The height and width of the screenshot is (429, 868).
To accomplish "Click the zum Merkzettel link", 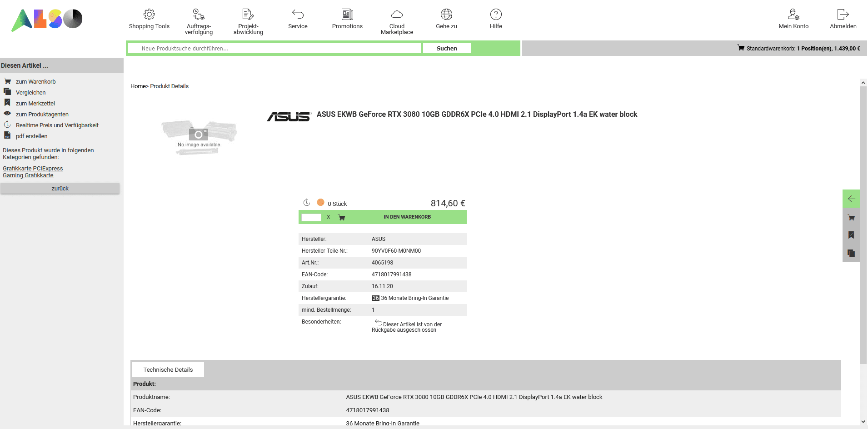I will (35, 104).
